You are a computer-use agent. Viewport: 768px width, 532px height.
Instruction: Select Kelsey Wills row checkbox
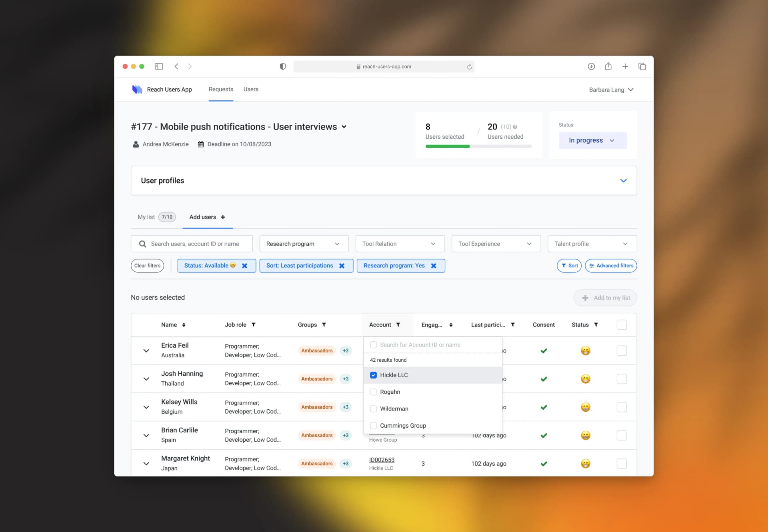pos(622,407)
